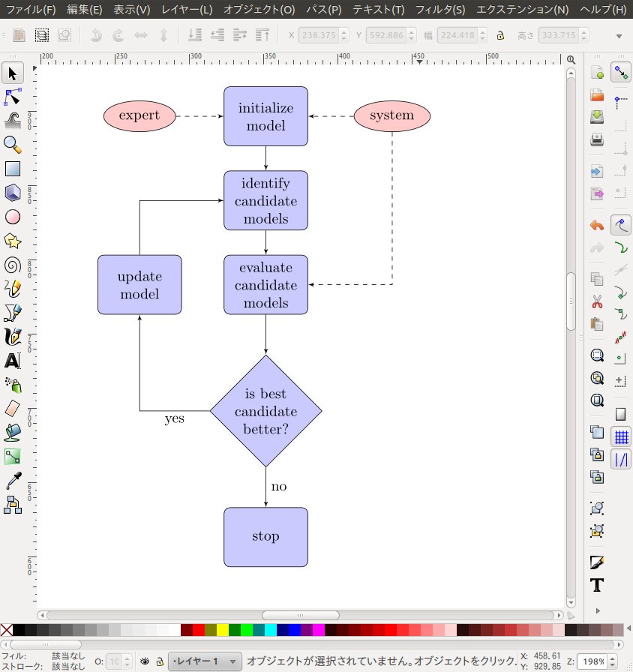
Task: Choose the Tweak tool
Action: click(x=13, y=121)
